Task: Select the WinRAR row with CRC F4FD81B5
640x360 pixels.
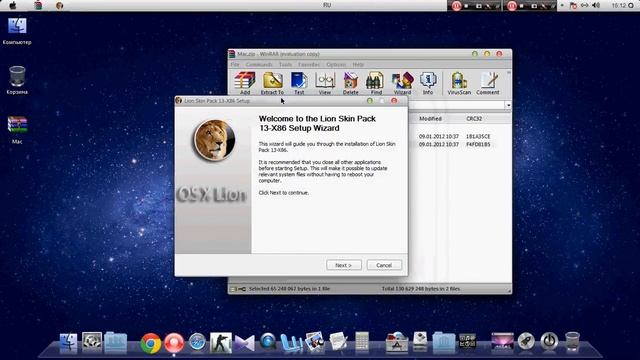Action: point(459,144)
